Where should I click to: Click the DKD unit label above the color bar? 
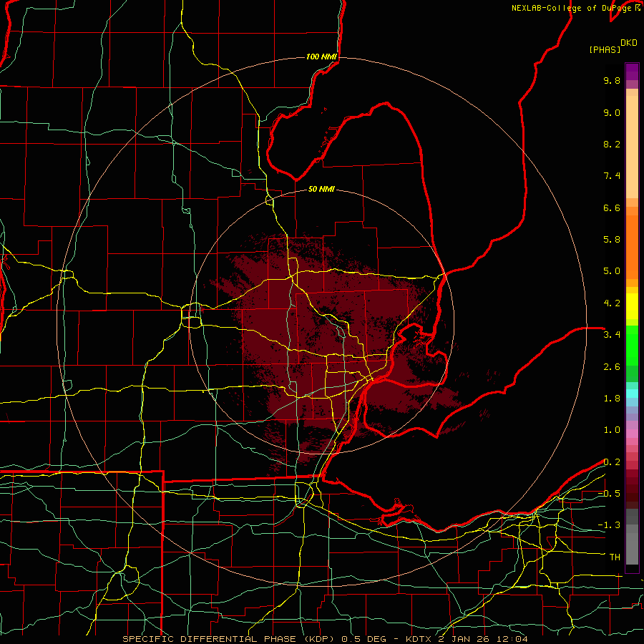pos(629,43)
